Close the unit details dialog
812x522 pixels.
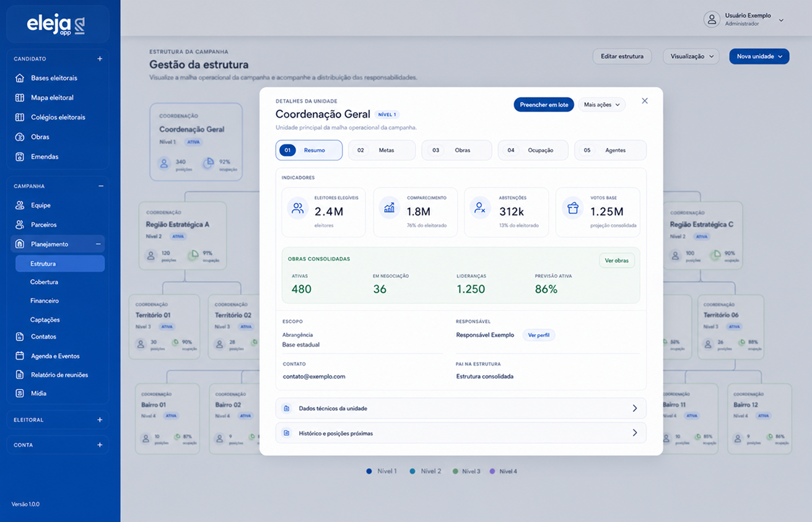(x=645, y=101)
